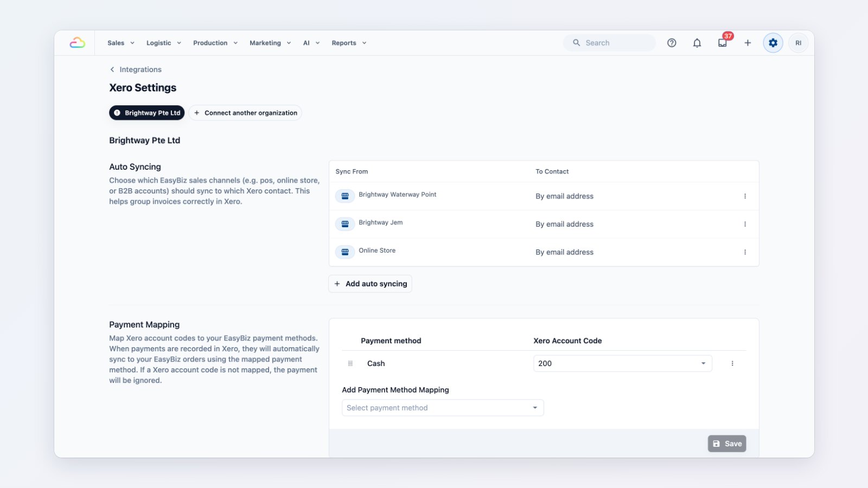Screen dimensions: 868x488
Task: Click the Cash payment method label
Action: click(376, 363)
